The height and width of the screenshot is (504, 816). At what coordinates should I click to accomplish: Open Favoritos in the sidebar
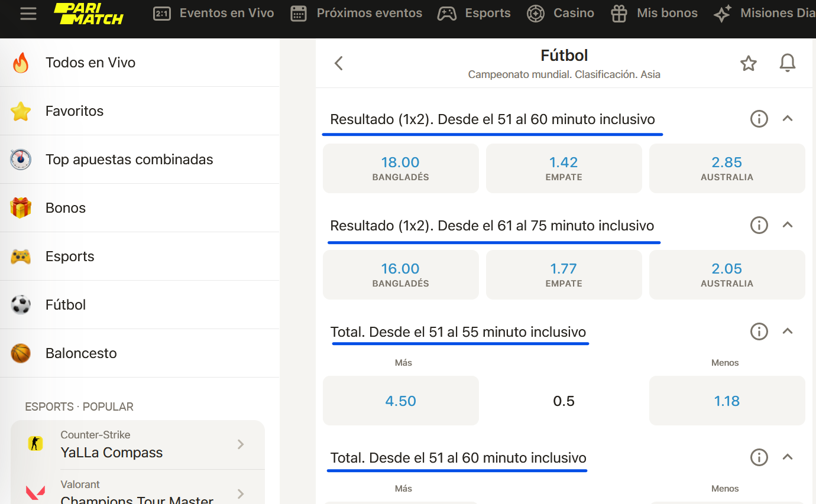[140, 111]
